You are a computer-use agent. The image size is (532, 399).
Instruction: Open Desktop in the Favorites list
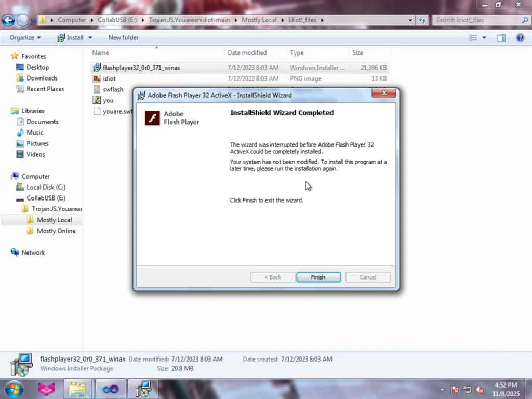pos(37,67)
